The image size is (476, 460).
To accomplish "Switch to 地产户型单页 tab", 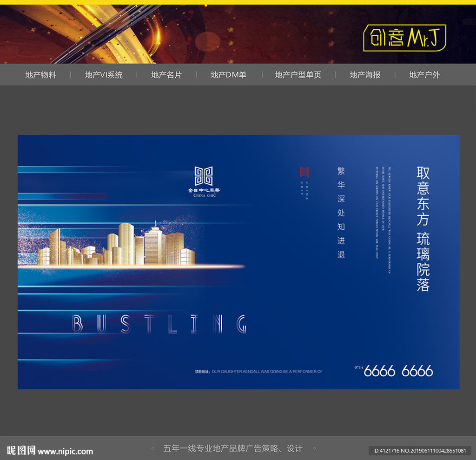I will click(298, 75).
